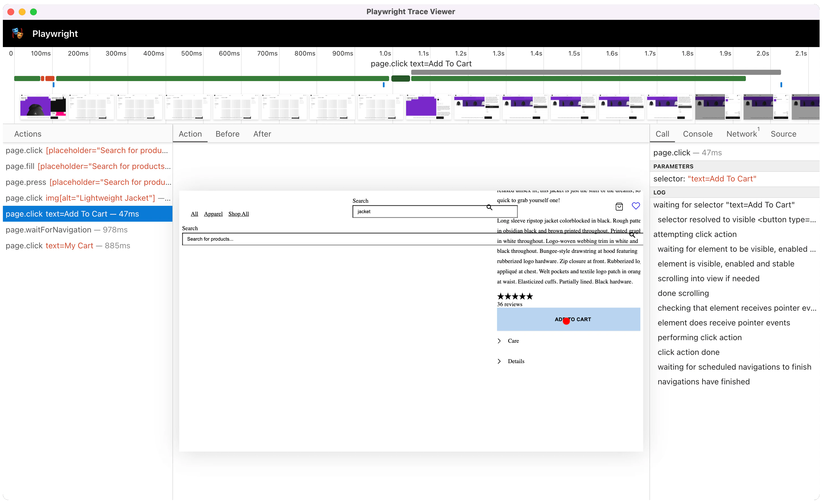The image size is (823, 504).
Task: Switch to the After snapshot tab
Action: click(262, 134)
